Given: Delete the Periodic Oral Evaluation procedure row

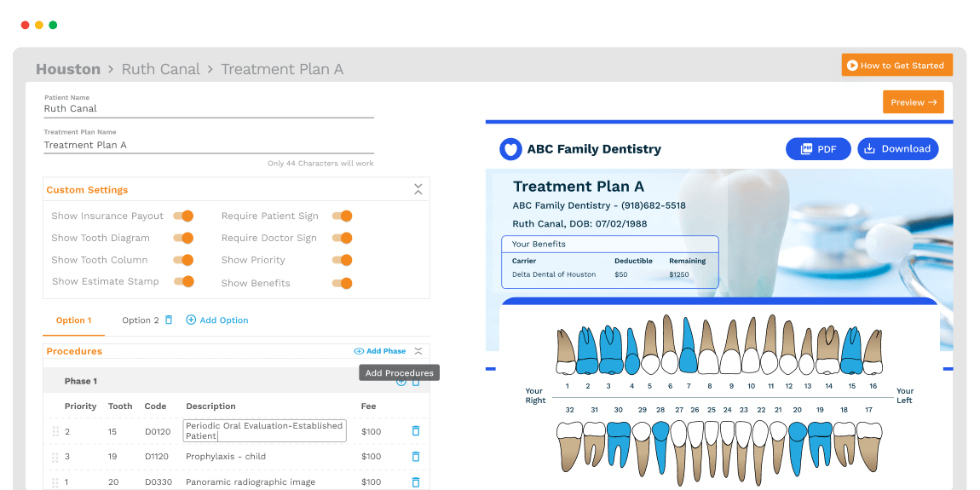Looking at the screenshot, I should pos(416,431).
